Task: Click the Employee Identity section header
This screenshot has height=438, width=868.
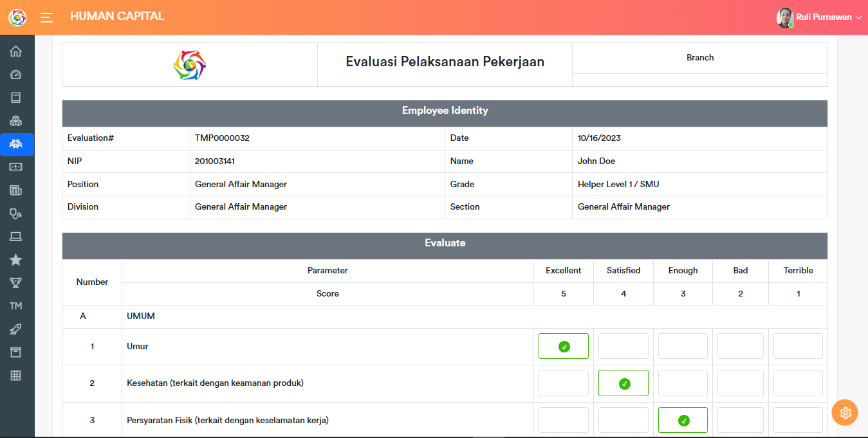Action: tap(445, 113)
